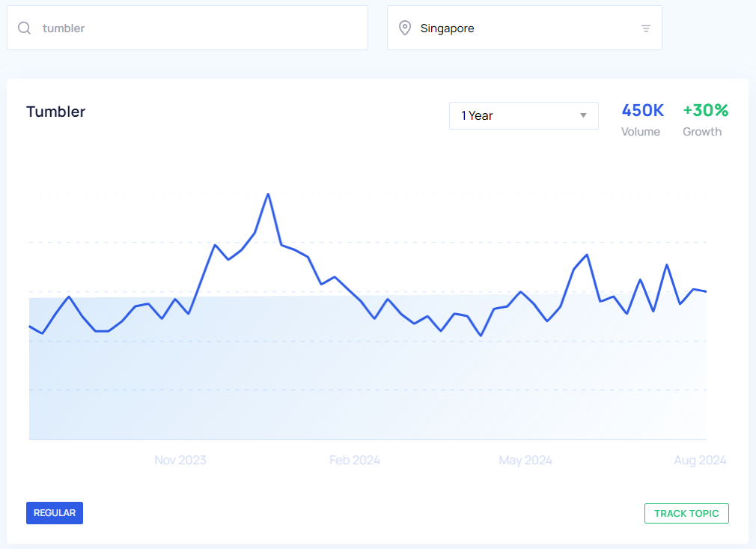Click the Tumbler chart title
Viewport: 756px width, 549px height.
tap(56, 112)
